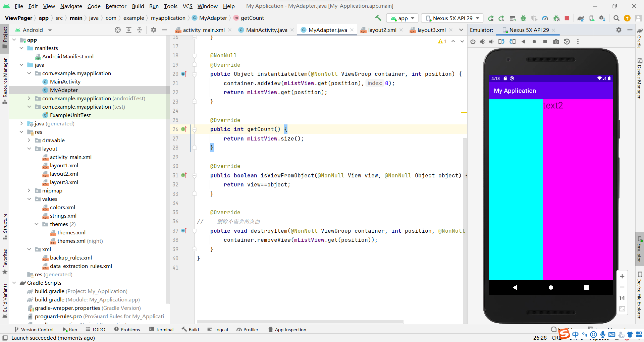Viewport: 644px width, 342px height.
Task: Click the emulator Back navigation triangle
Action: click(x=515, y=287)
